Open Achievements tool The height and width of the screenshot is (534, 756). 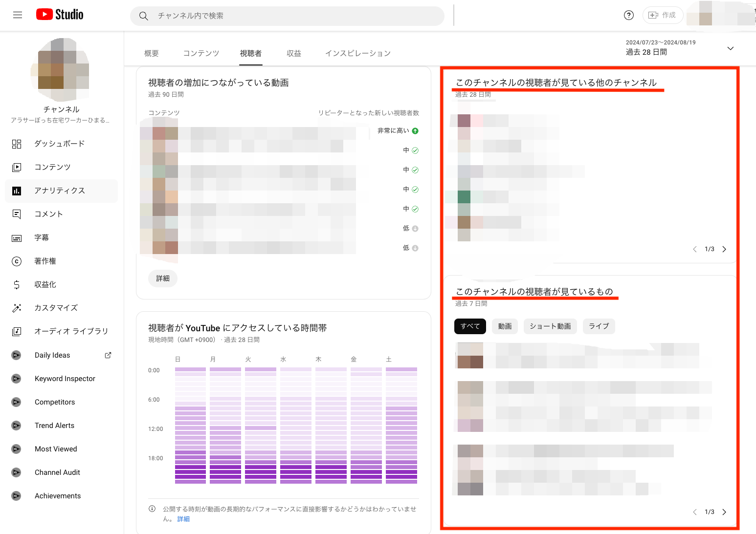click(61, 496)
